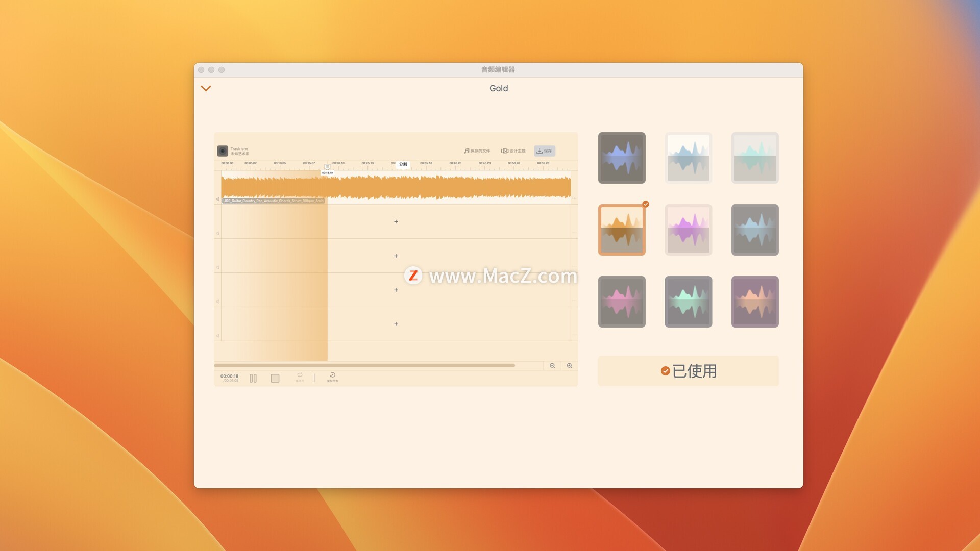Click the pause button in the transport bar
The image size is (980, 551).
(x=253, y=379)
